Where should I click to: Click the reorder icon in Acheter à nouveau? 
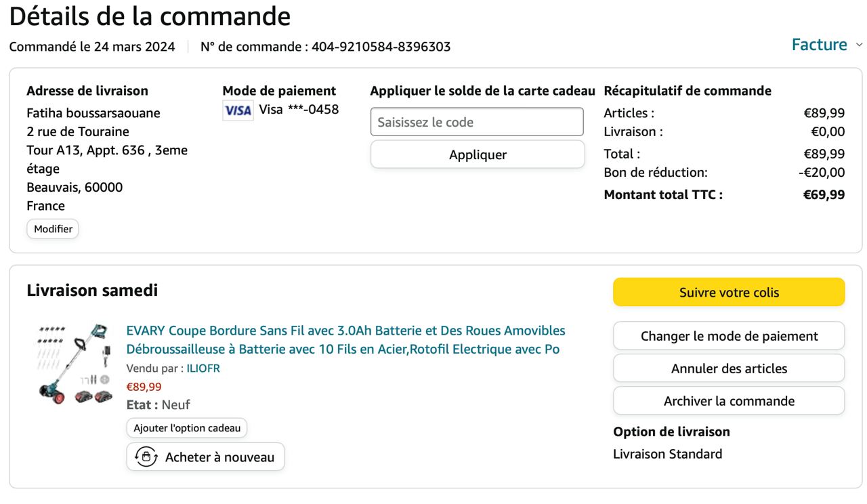[146, 457]
